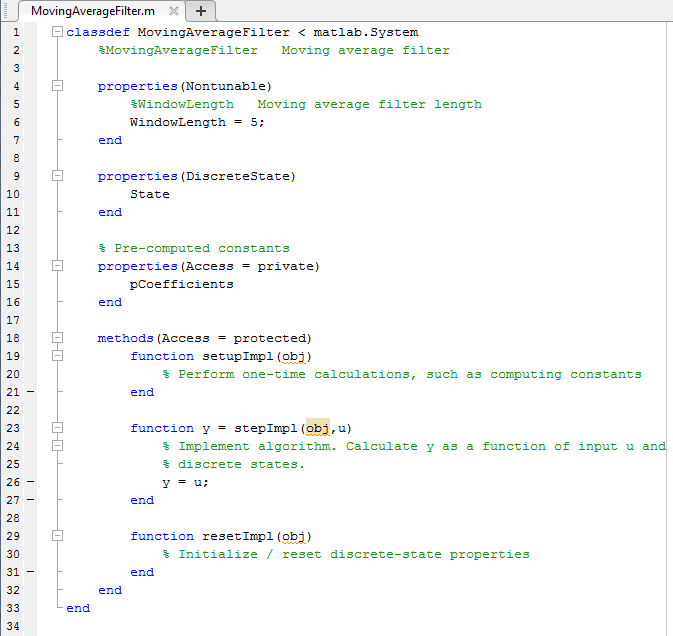Place cursor on WindowLength = 5 assignment
The image size is (673, 636).
197,122
